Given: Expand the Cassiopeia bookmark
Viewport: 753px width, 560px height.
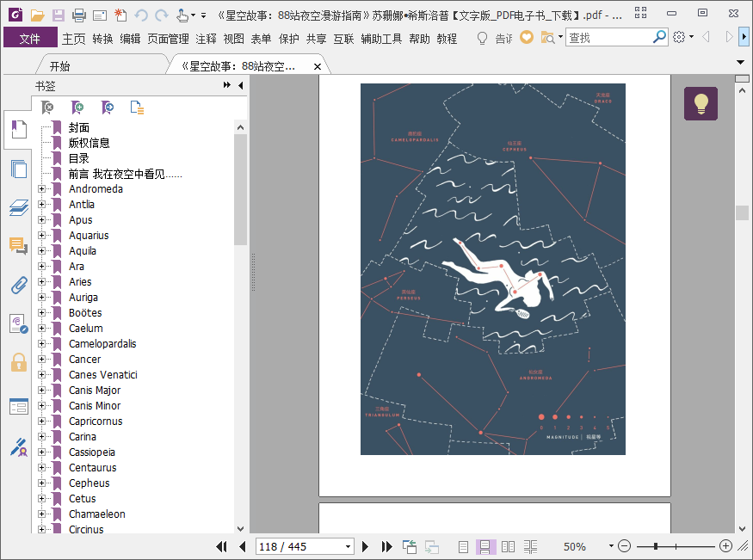Looking at the screenshot, I should tap(42, 452).
